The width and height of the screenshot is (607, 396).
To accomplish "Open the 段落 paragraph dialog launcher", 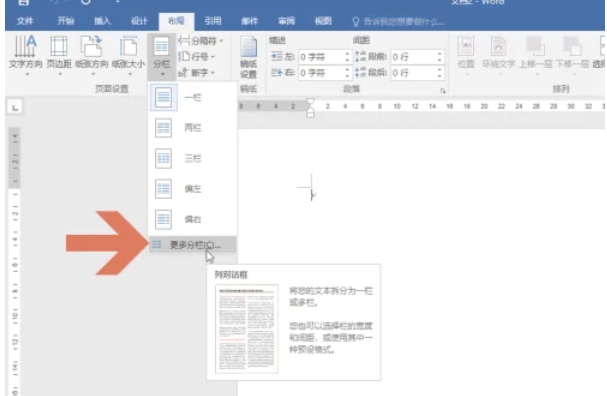I will (x=442, y=91).
